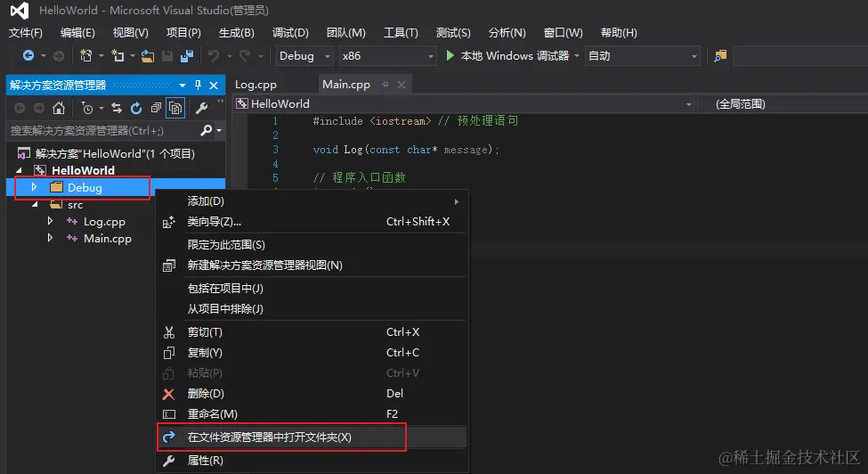868x474 pixels.
Task: Expand the Debug folder node
Action: tap(35, 187)
